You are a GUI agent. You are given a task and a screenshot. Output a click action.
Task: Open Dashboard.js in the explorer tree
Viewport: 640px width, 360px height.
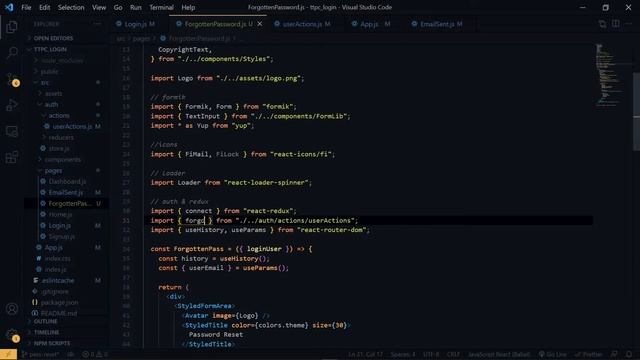pyautogui.click(x=67, y=181)
